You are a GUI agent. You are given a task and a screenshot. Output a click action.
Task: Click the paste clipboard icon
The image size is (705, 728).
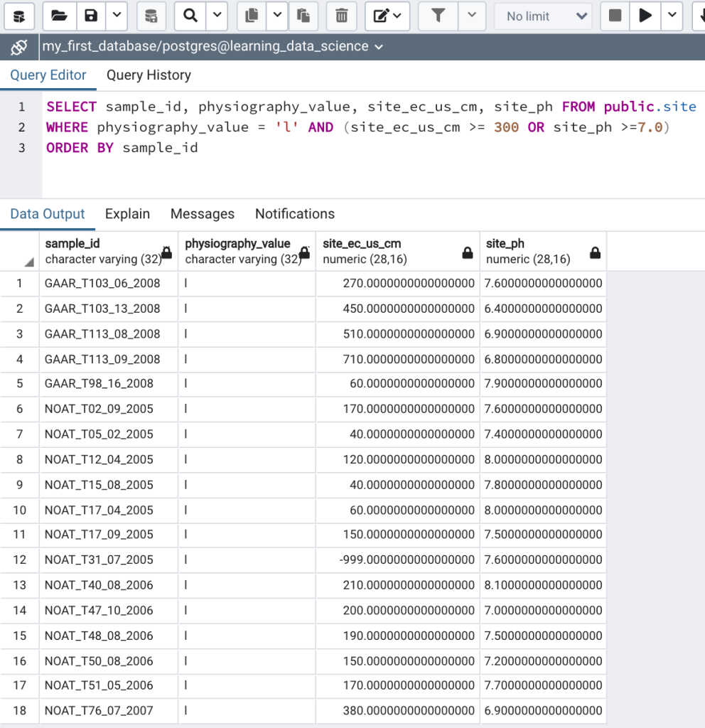pyautogui.click(x=303, y=16)
